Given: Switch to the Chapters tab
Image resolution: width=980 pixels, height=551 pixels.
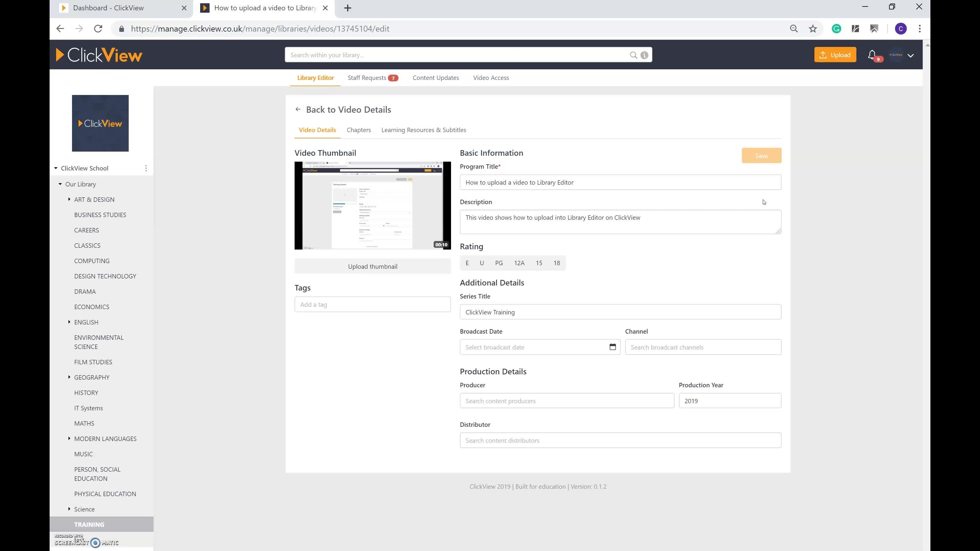Looking at the screenshot, I should click(x=359, y=130).
